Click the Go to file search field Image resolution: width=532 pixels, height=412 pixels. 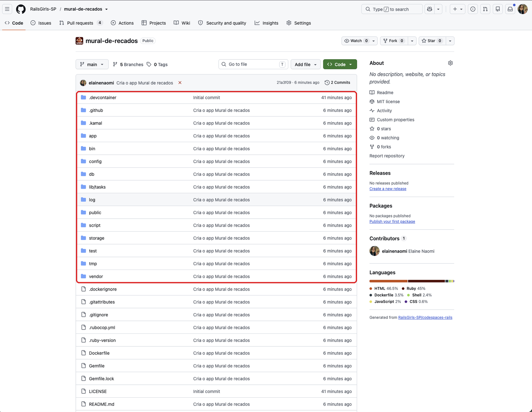[253, 64]
